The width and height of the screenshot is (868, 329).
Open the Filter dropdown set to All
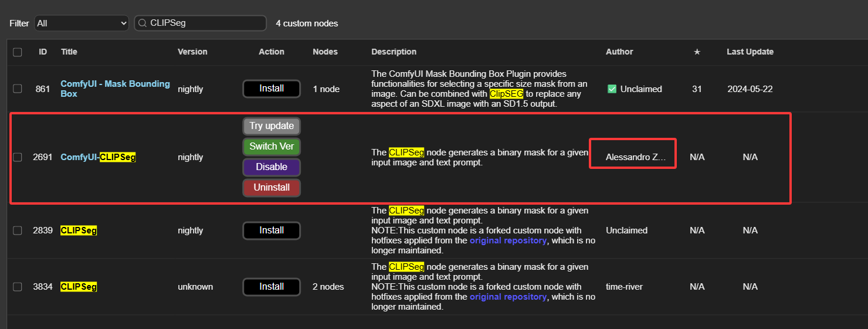pyautogui.click(x=81, y=23)
